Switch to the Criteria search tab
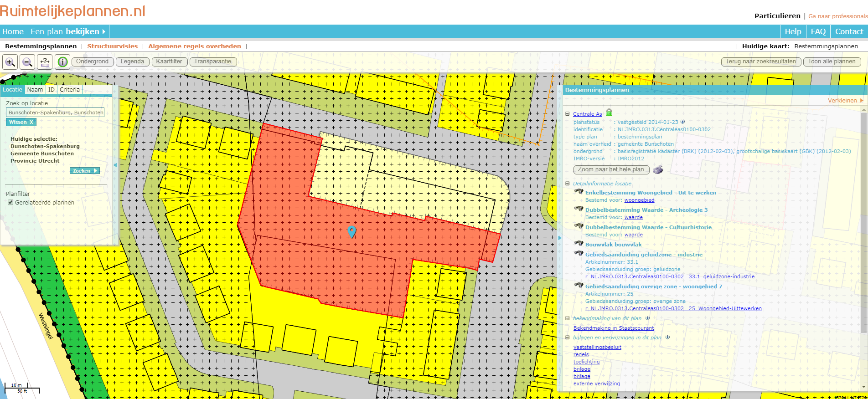The width and height of the screenshot is (868, 399). (x=70, y=90)
